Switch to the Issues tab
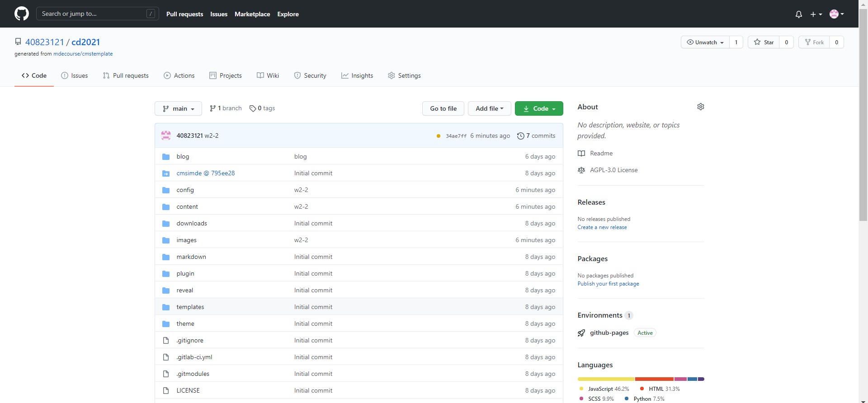 tap(75, 75)
